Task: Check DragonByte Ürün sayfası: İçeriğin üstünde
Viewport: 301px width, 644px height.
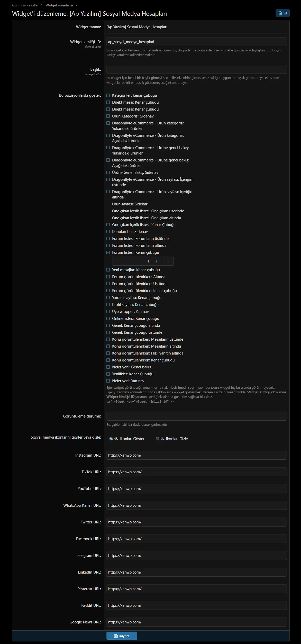Action: (x=108, y=179)
